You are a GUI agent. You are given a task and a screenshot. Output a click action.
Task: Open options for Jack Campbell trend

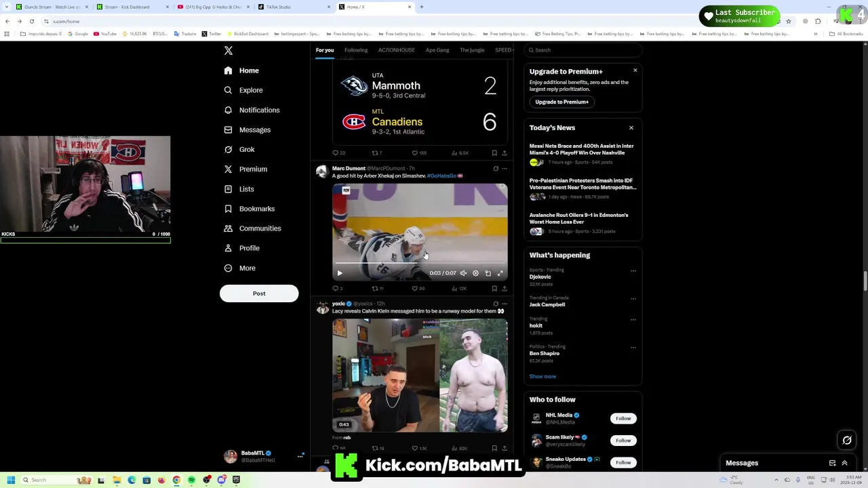pos(633,298)
